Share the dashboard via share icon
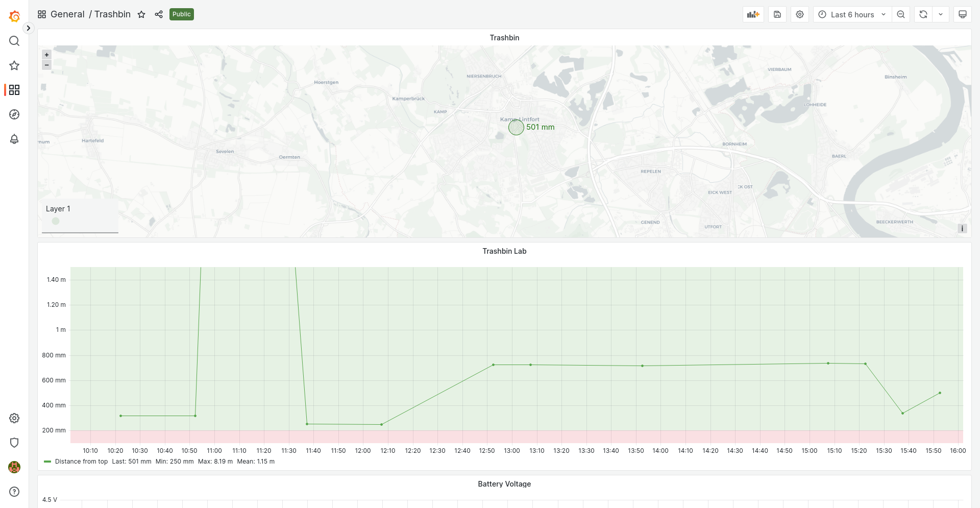 [159, 14]
